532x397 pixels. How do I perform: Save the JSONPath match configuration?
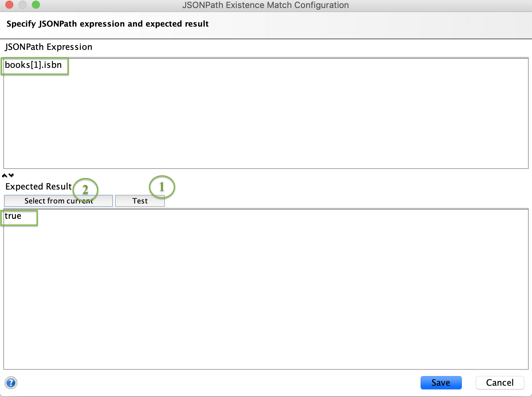pyautogui.click(x=441, y=382)
